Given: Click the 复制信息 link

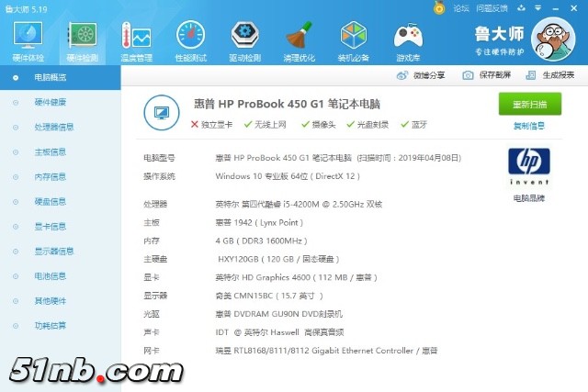Looking at the screenshot, I should [x=529, y=126].
